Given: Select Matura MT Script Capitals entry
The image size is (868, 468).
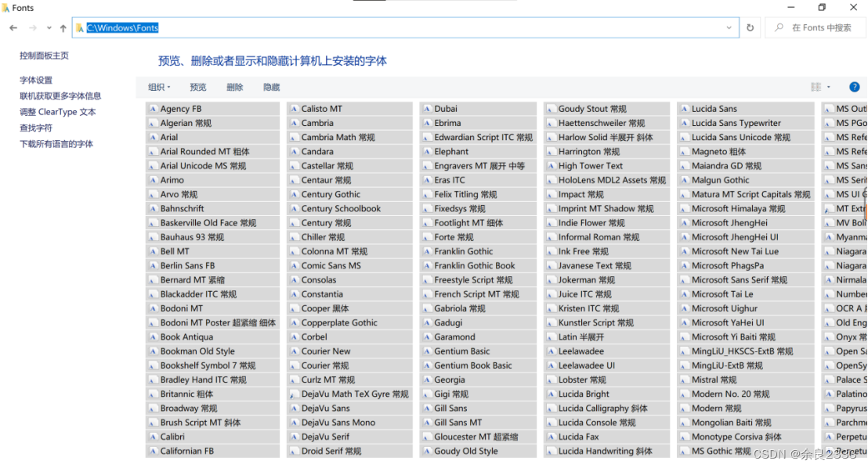Looking at the screenshot, I should tap(746, 194).
